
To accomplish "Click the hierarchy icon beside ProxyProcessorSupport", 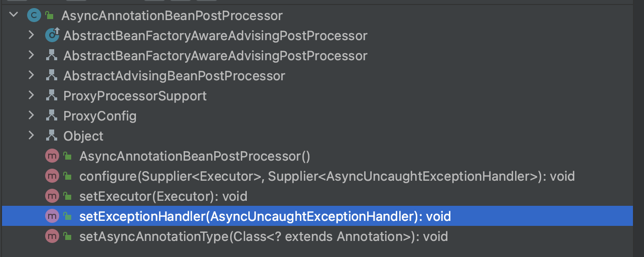I will click(52, 96).
